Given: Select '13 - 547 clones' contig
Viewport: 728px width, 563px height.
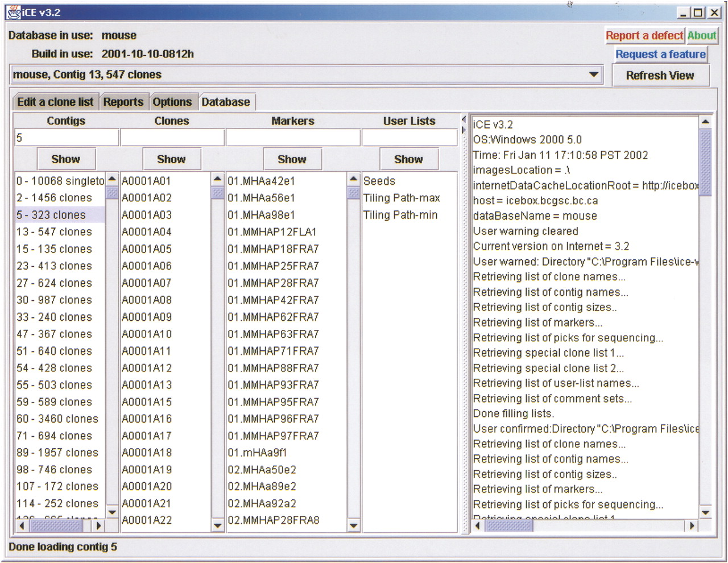Looking at the screenshot, I should point(60,232).
